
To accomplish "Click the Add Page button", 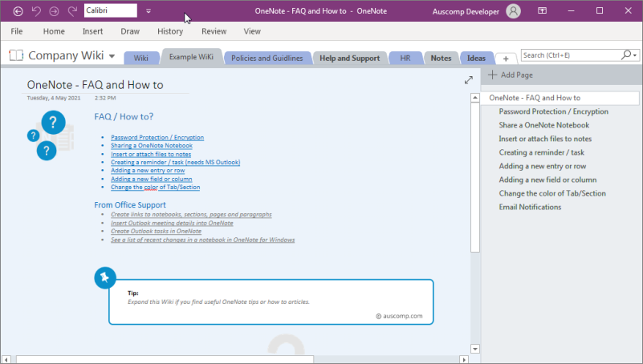I will tap(511, 75).
